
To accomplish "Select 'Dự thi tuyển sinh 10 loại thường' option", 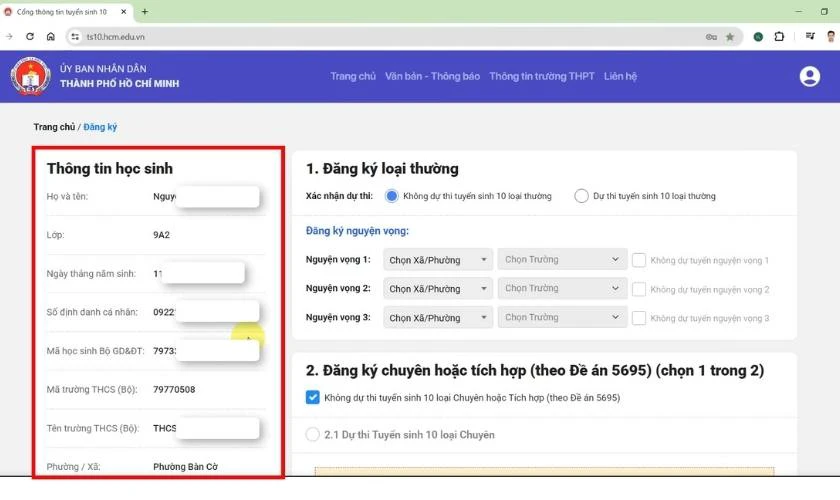I will click(581, 196).
